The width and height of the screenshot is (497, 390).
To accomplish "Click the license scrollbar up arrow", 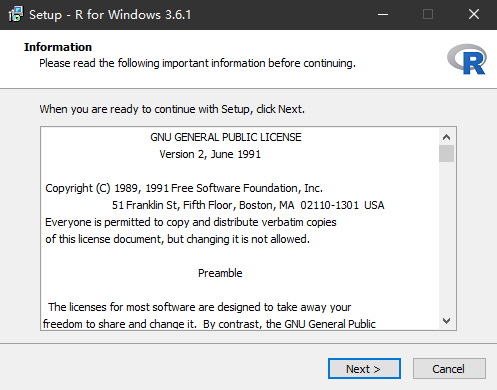I will coord(446,137).
